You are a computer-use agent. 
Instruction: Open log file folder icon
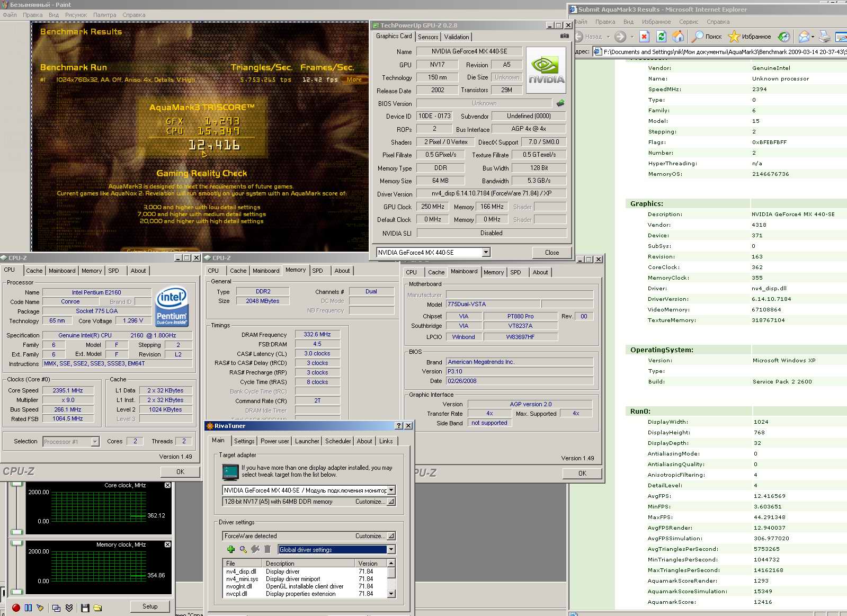tap(97, 608)
